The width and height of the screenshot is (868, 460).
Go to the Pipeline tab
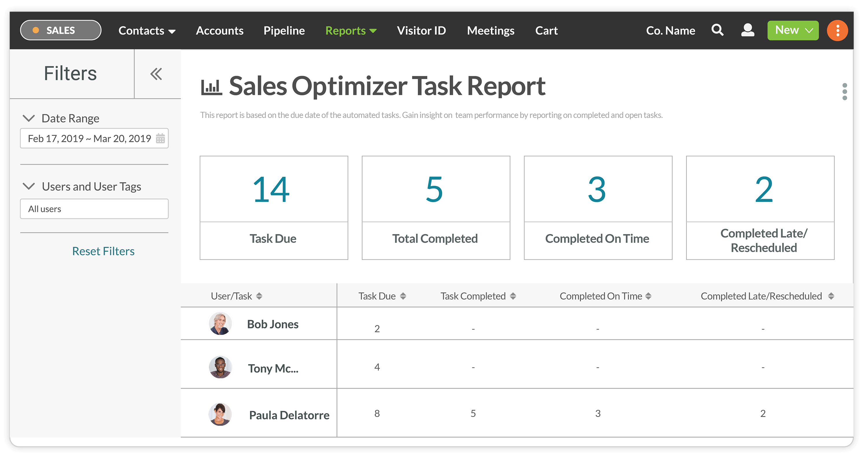pos(284,31)
